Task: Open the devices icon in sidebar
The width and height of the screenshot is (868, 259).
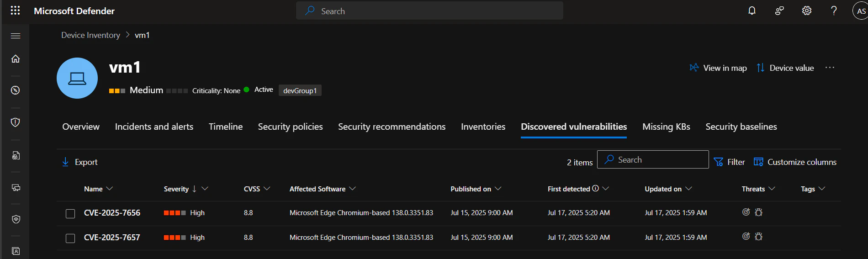Action: point(16,187)
